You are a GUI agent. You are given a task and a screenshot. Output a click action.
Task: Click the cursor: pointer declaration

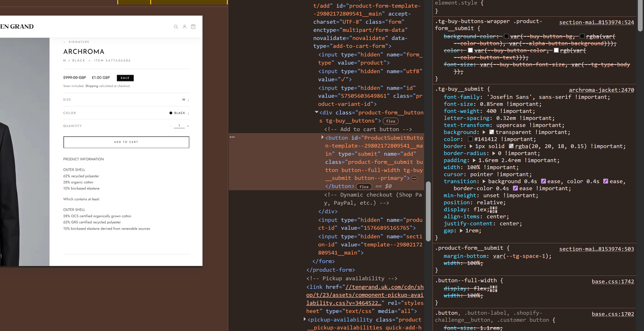(488, 174)
